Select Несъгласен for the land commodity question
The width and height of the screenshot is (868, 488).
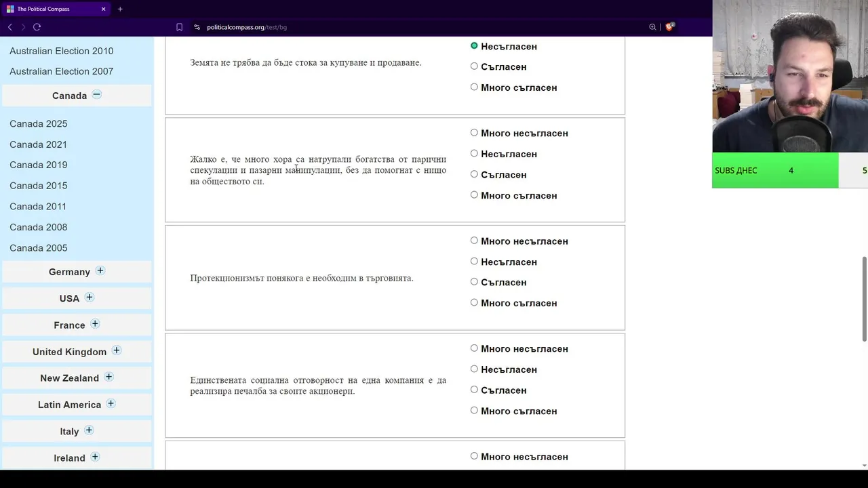(x=474, y=45)
